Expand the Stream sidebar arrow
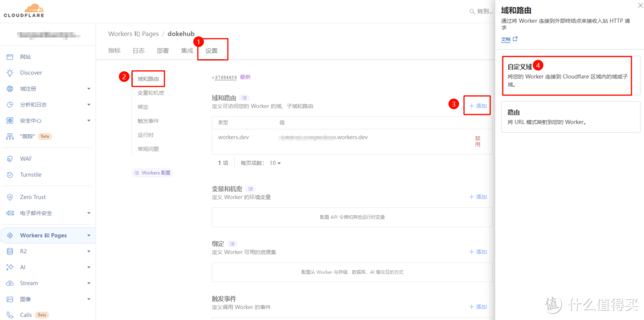The image size is (644, 320). (88, 284)
